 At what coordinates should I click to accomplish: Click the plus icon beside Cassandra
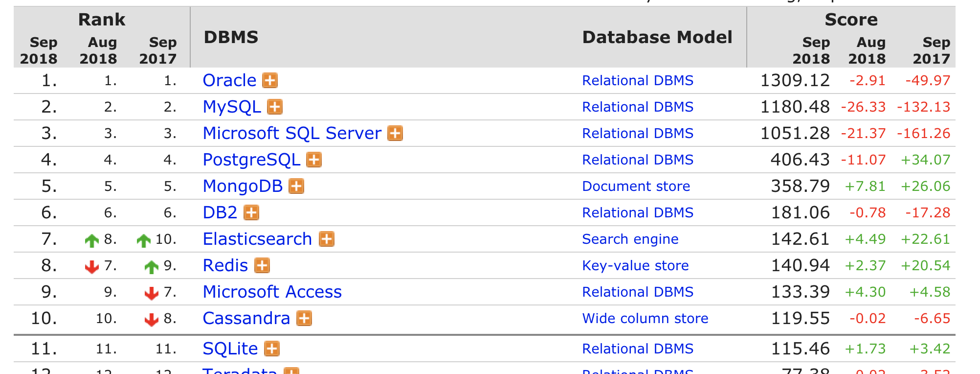pos(304,318)
